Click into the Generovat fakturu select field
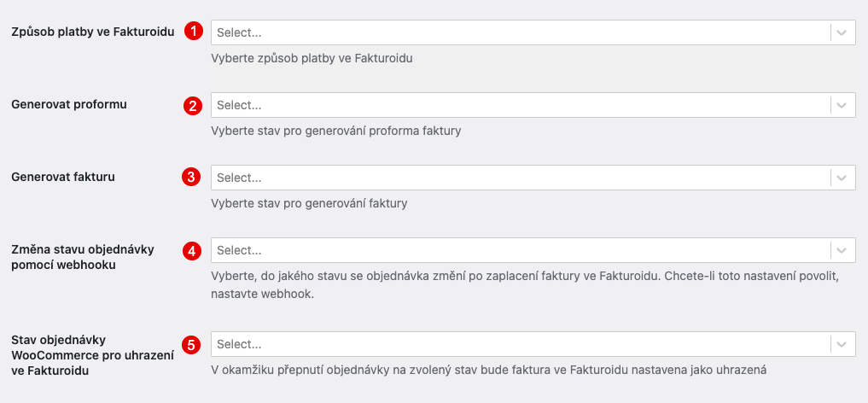This screenshot has height=403, width=868. click(x=533, y=178)
